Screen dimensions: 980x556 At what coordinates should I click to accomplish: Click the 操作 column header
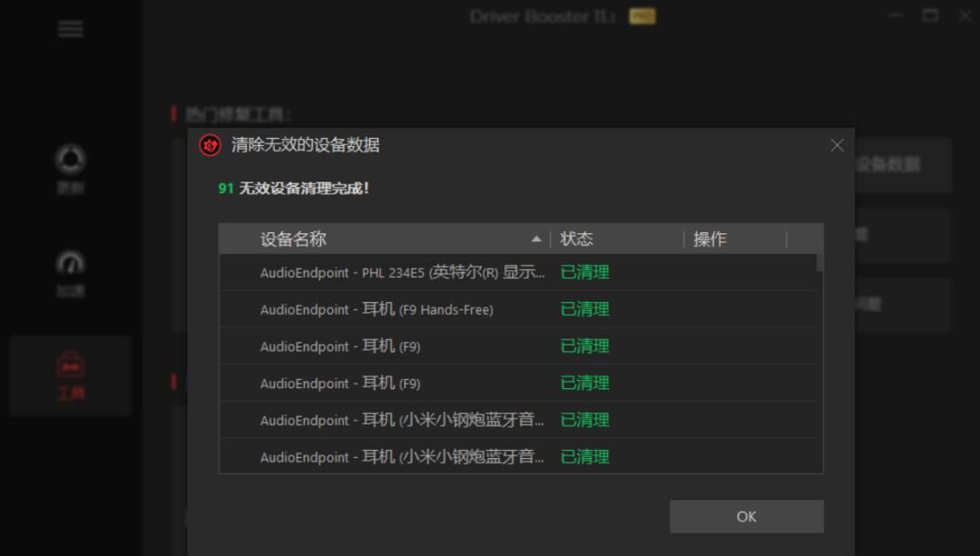[x=710, y=239]
